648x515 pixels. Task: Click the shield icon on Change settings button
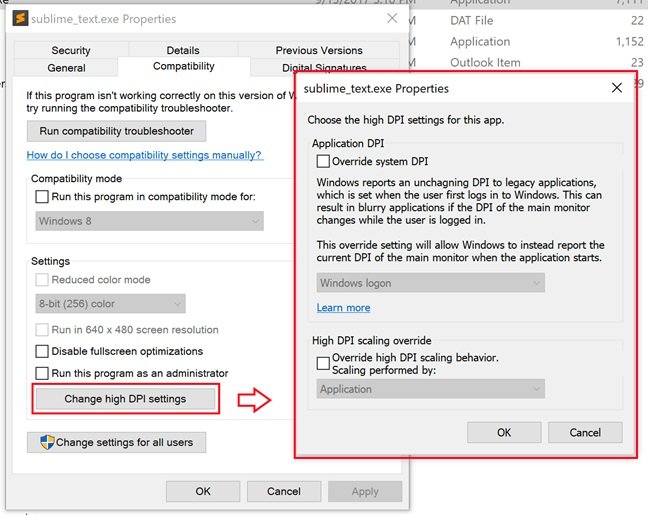click(45, 442)
